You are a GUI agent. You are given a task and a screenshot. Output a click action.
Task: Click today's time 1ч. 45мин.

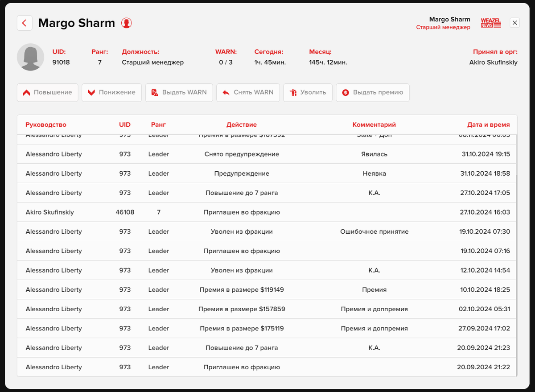coord(270,62)
